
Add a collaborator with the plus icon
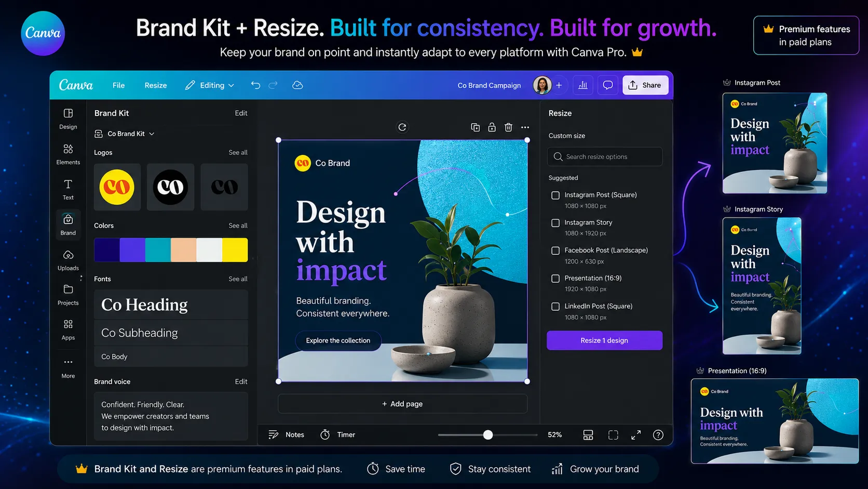click(x=559, y=85)
